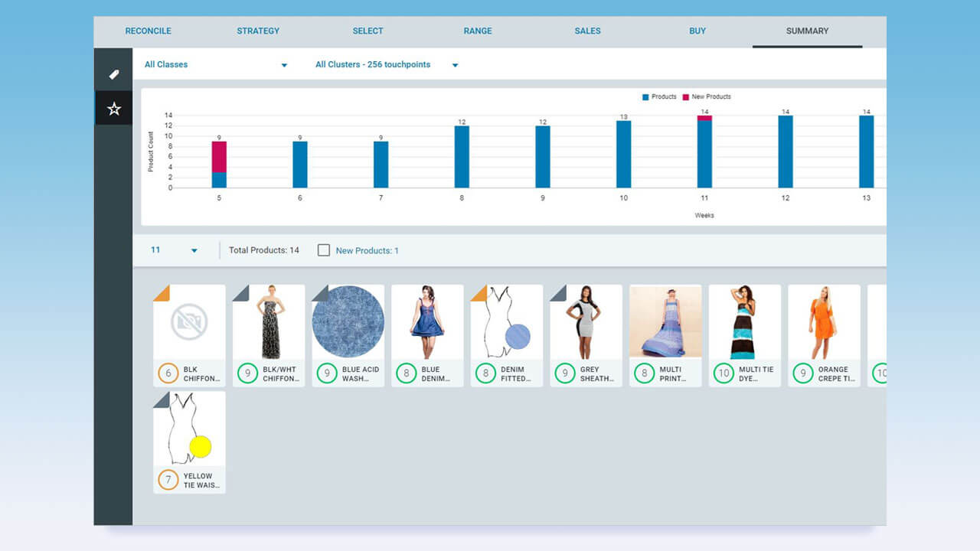Image resolution: width=980 pixels, height=551 pixels.
Task: Open the ORANGE CREPE dress thumbnail
Action: [824, 322]
